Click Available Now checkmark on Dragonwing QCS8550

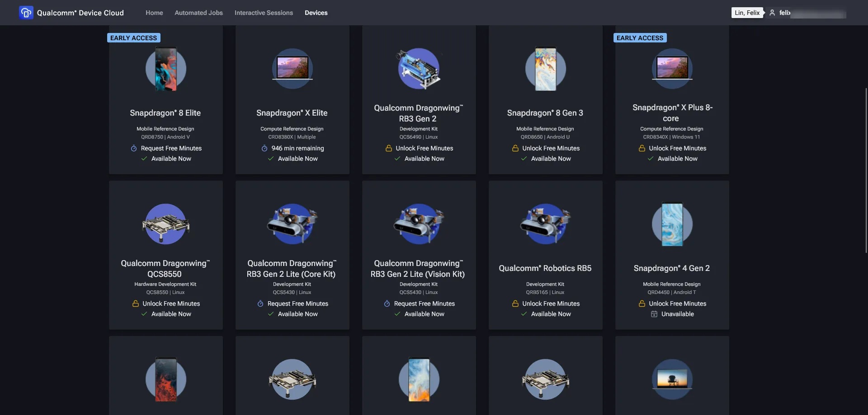(144, 314)
